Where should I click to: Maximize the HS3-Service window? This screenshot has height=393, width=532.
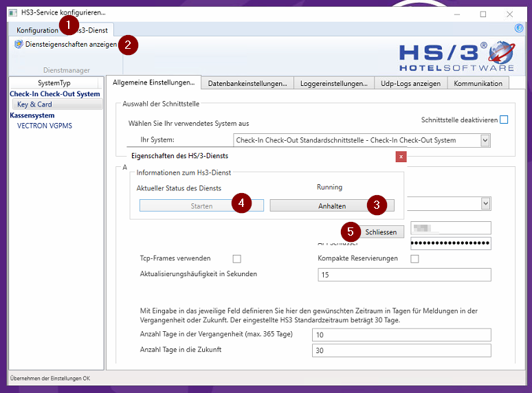pos(483,14)
